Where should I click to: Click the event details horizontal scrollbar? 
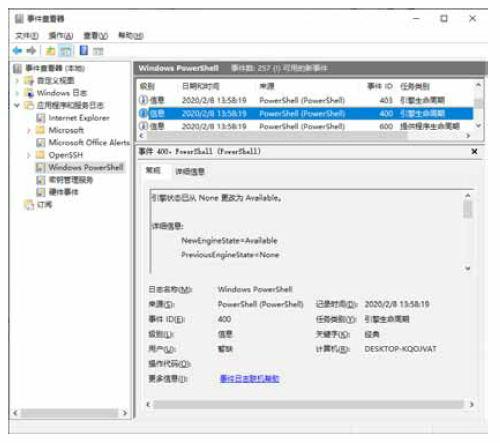click(308, 404)
